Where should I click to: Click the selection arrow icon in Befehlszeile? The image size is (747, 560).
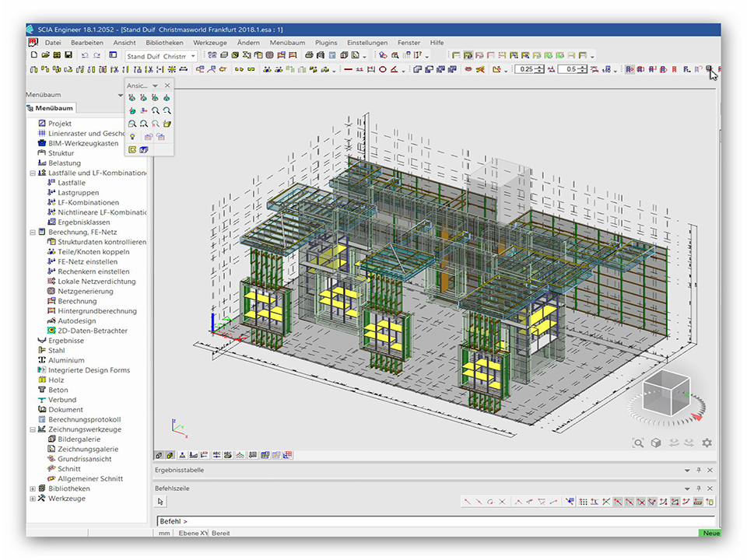click(x=161, y=502)
